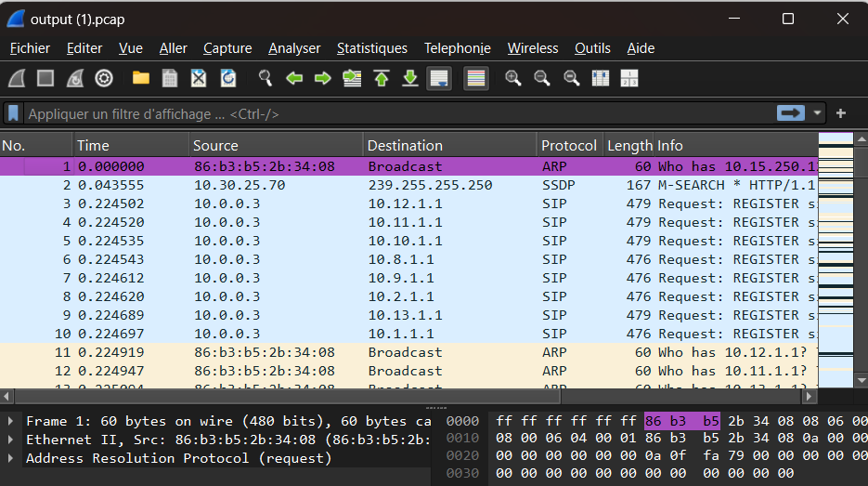Sort by the Time column header
This screenshot has width=868, height=486.
click(x=131, y=145)
